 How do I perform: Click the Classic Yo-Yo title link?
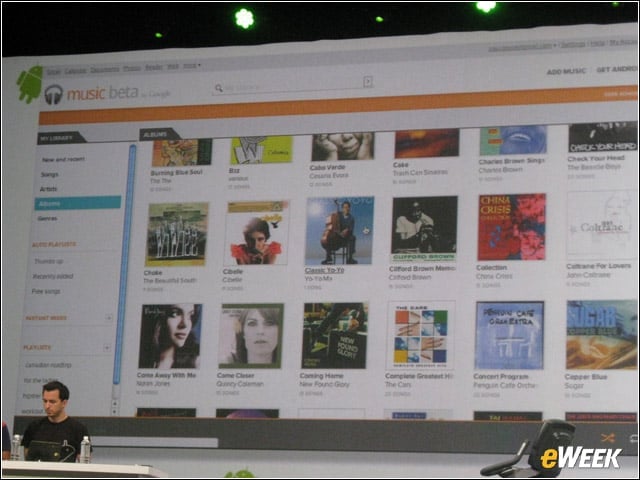point(324,270)
